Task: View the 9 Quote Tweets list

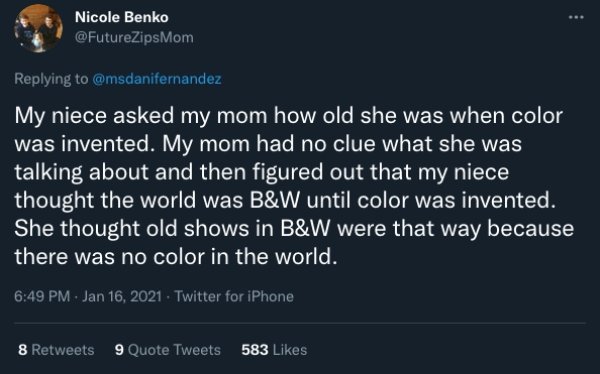Action: 168,350
